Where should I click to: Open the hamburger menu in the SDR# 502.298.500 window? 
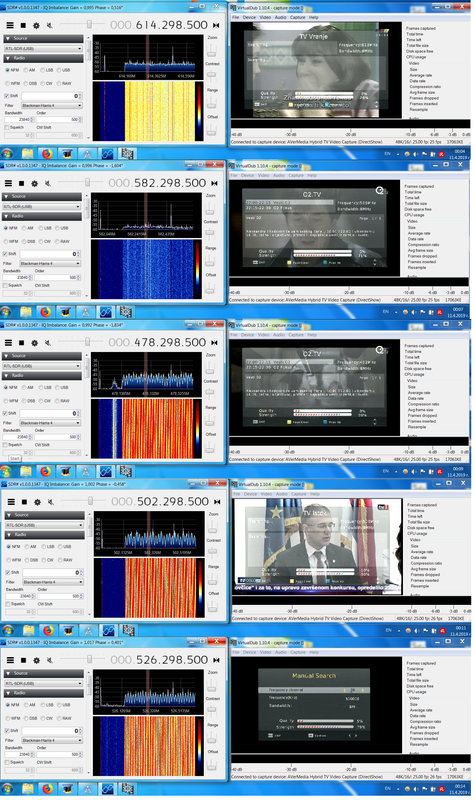pos(11,502)
